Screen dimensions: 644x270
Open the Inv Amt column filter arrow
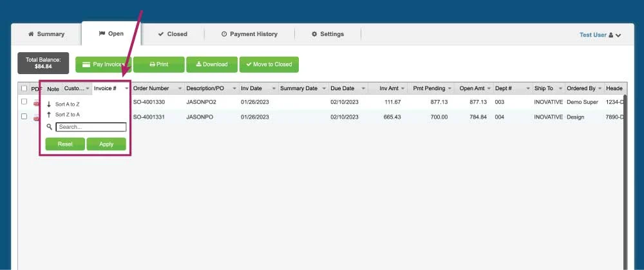pyautogui.click(x=403, y=89)
